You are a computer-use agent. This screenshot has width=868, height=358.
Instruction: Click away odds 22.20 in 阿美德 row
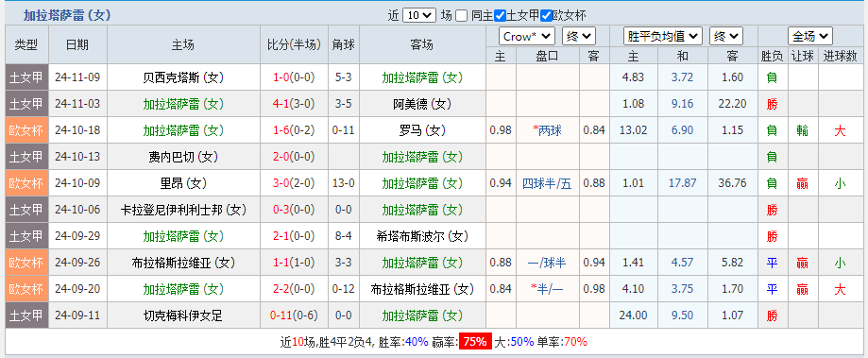[x=732, y=104]
